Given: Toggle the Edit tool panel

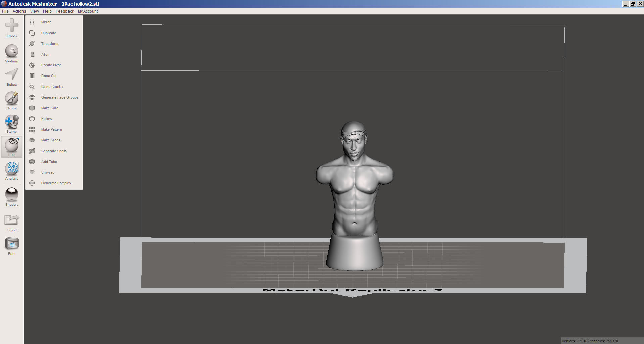Looking at the screenshot, I should click(12, 147).
